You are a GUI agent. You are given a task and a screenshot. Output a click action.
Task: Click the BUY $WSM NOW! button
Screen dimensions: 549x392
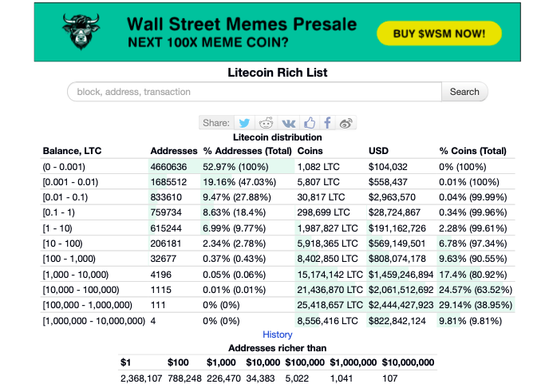tap(439, 34)
